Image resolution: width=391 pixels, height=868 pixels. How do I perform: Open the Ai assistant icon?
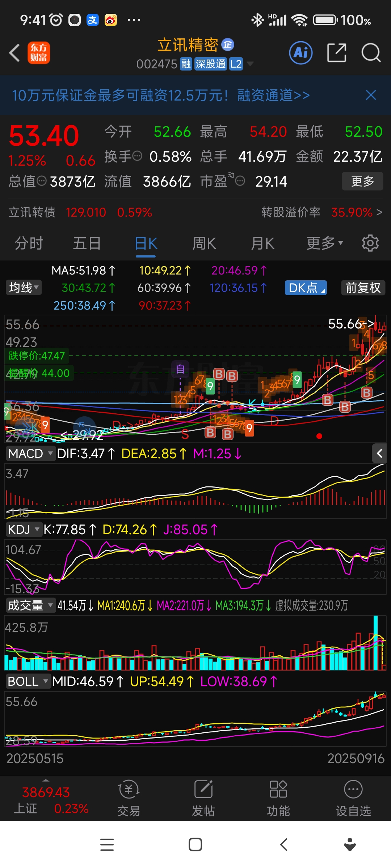coord(301,53)
